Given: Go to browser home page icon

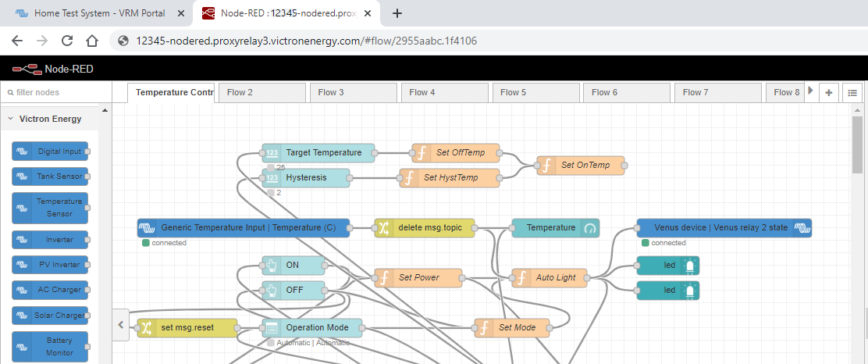Looking at the screenshot, I should click(x=92, y=41).
